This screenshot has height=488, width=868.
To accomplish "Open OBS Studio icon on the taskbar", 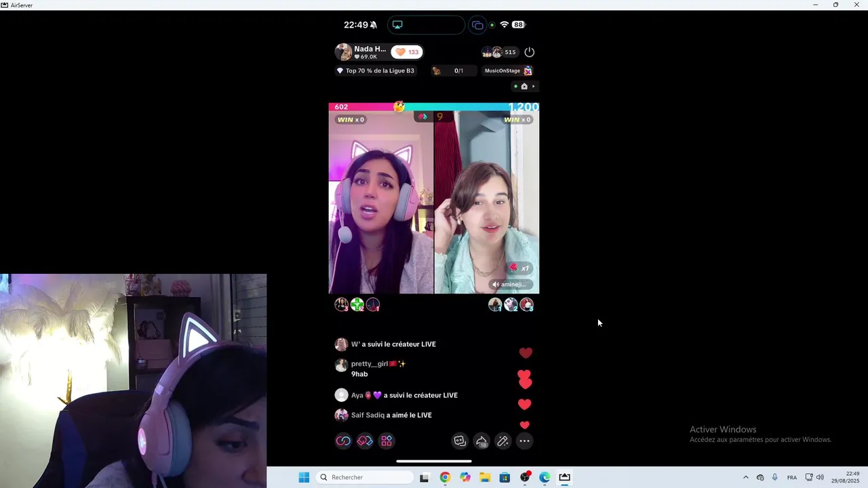I will (x=525, y=477).
